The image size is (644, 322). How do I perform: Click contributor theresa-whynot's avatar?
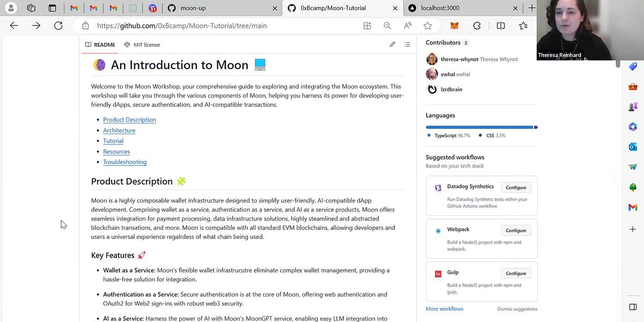[432, 59]
